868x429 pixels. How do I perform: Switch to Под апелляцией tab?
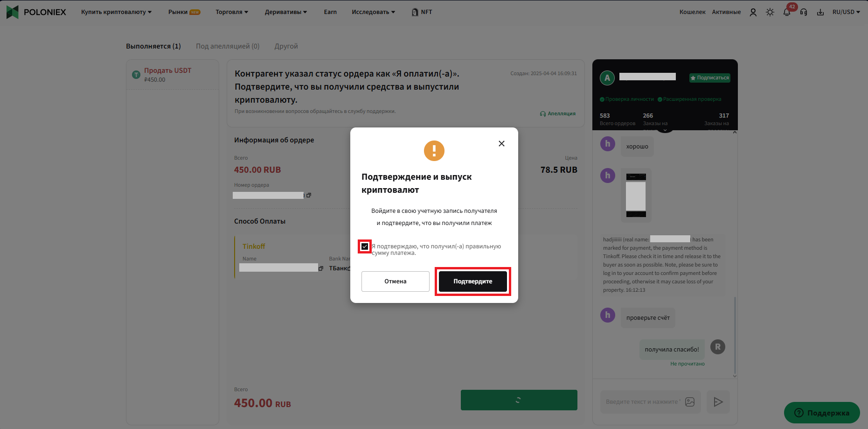pyautogui.click(x=228, y=46)
